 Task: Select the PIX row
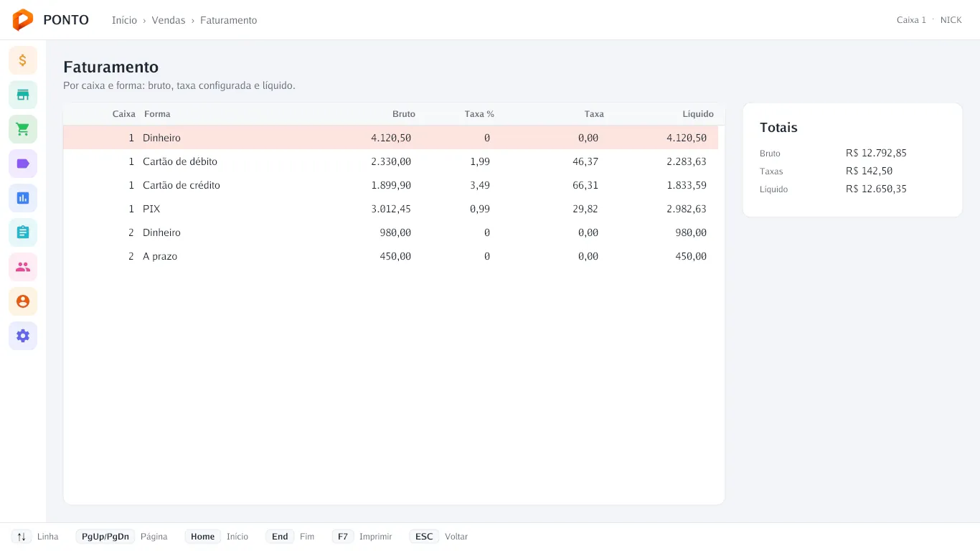(x=391, y=209)
